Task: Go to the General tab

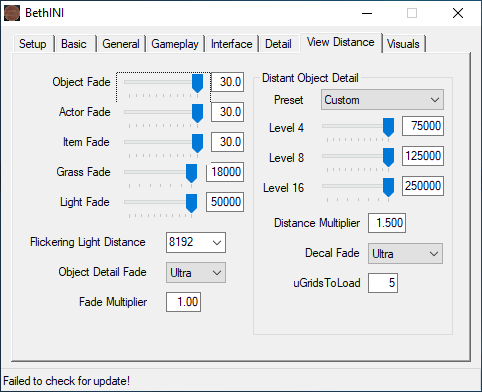Action: pyautogui.click(x=121, y=44)
